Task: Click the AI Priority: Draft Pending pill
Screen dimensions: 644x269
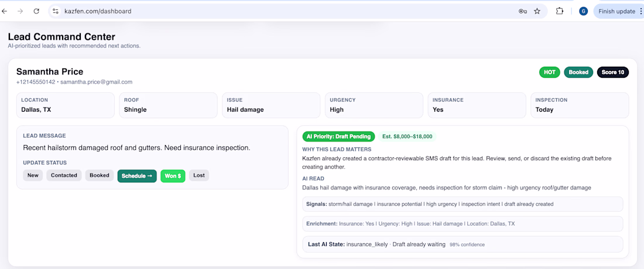Action: point(339,137)
